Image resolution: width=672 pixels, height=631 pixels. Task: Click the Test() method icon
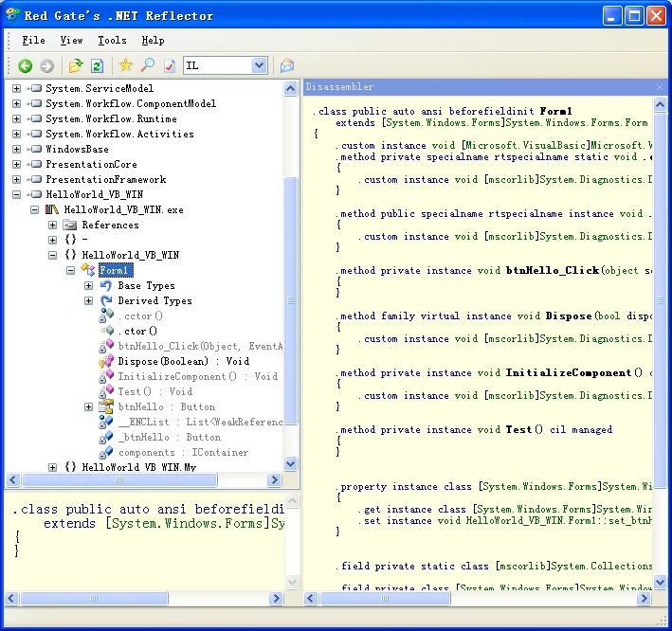coord(106,391)
